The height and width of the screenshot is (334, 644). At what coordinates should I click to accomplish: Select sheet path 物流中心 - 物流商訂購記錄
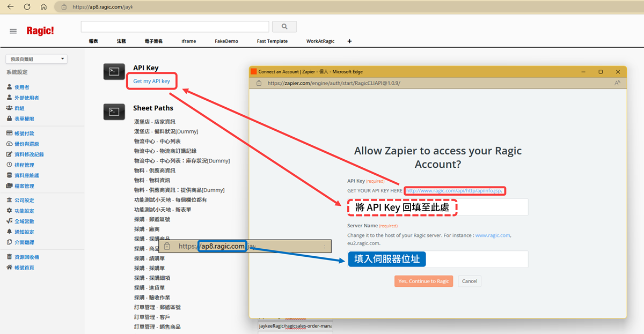(x=165, y=151)
